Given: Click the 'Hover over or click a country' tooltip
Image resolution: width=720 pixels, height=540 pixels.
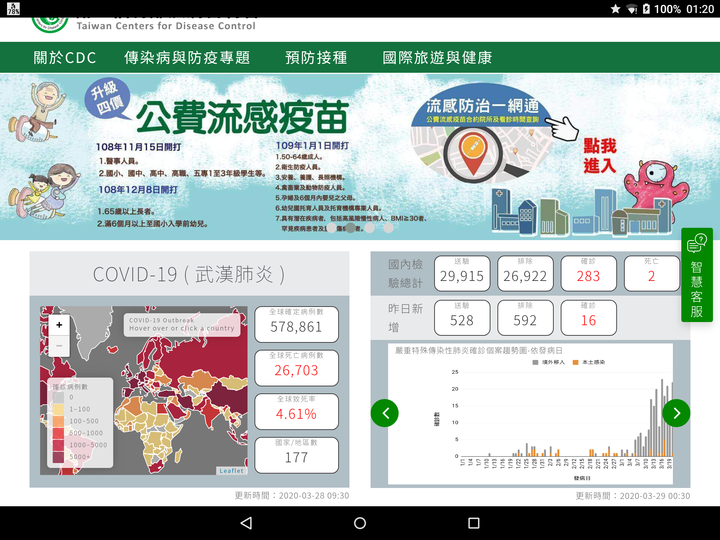Looking at the screenshot, I should pos(182,324).
